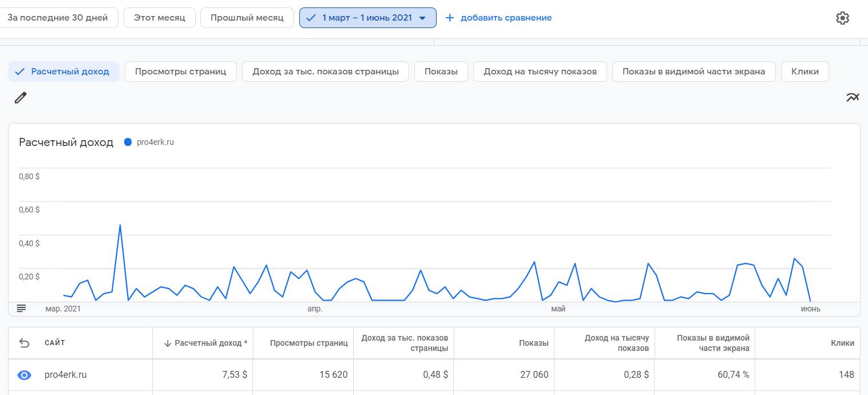Expand the 1 март – 1 июнь 2021 date dropdown

422,18
